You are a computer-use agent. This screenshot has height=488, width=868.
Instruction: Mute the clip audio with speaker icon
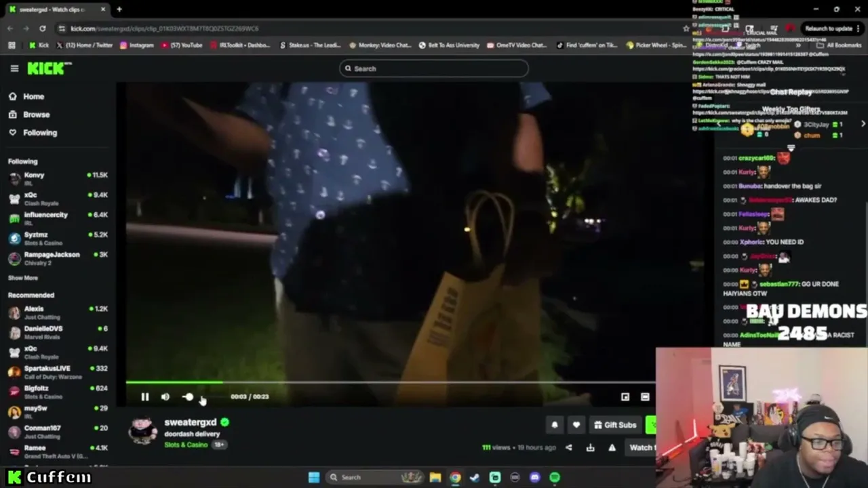coord(165,396)
